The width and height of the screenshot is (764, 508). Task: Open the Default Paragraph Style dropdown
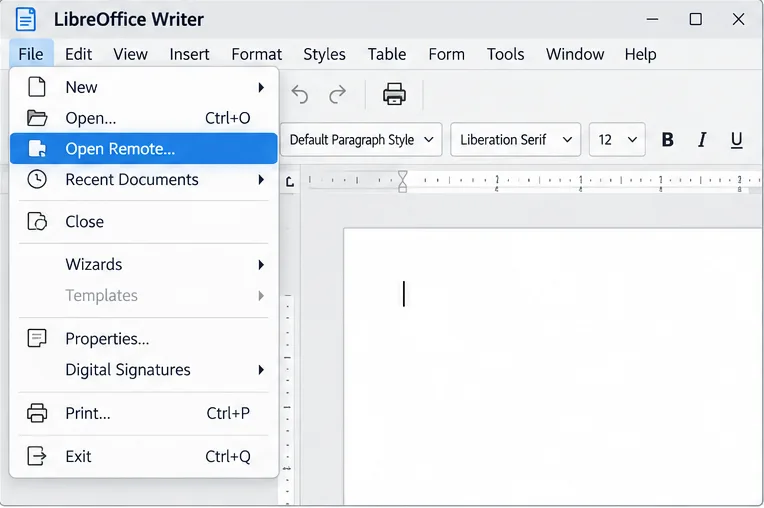(x=361, y=140)
